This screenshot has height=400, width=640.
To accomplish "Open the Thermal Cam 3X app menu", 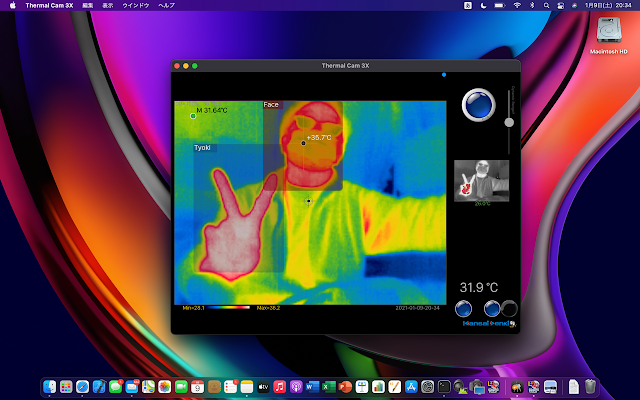I will [49, 5].
